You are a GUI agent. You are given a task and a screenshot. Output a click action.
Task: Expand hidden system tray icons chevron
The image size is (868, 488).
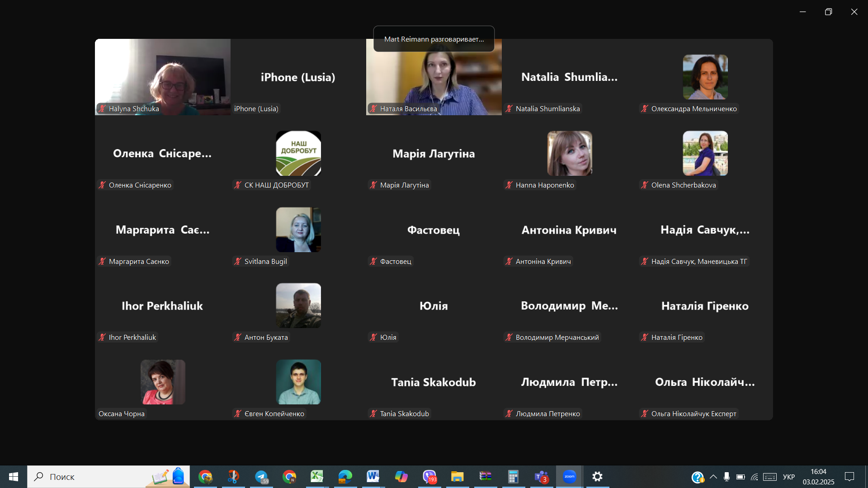(713, 477)
